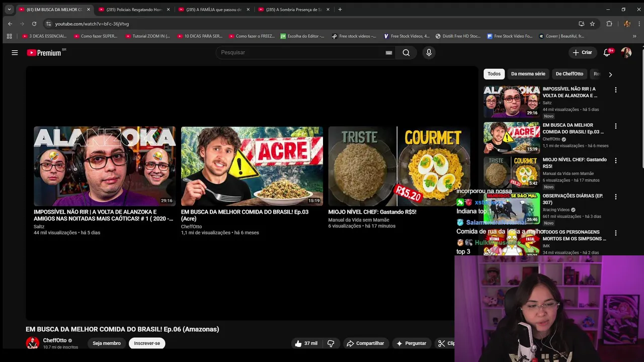Select the De CheffOtto chip
Image resolution: width=644 pixels, height=362 pixels.
click(x=570, y=74)
